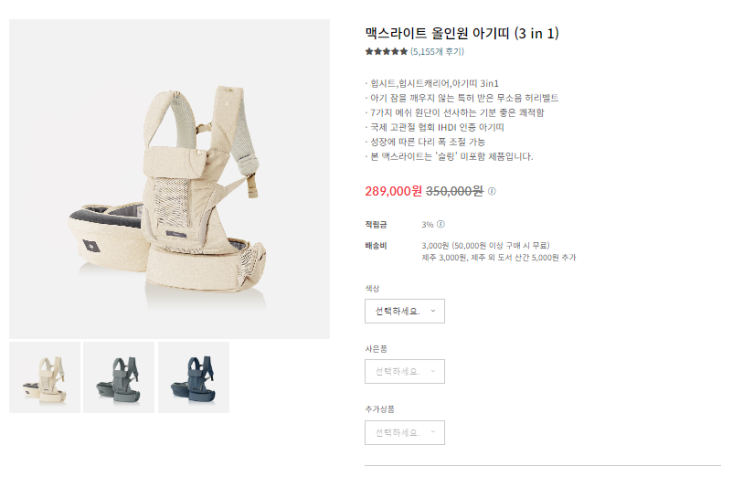Click the 힙시트 3in1 description line
This screenshot has width=743, height=477.
click(432, 84)
